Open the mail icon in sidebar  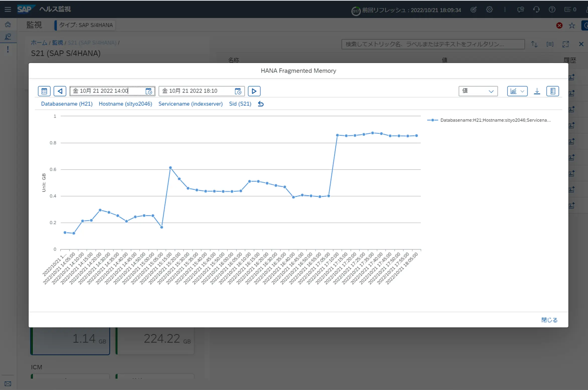(x=8, y=384)
